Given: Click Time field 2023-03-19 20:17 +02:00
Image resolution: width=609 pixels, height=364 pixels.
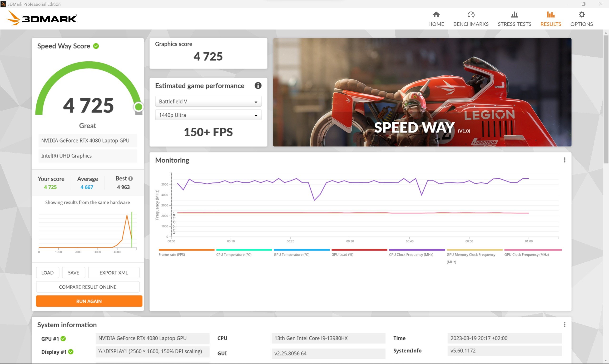Looking at the screenshot, I should [x=505, y=338].
